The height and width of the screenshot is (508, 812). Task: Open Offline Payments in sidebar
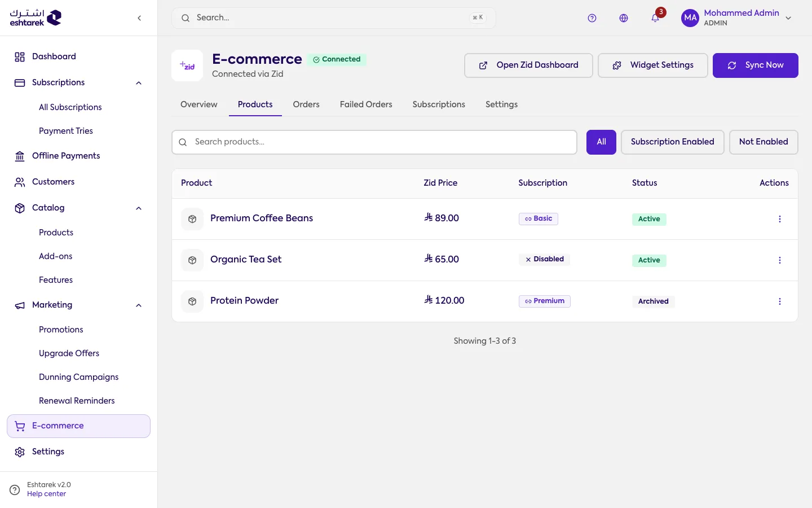[79, 156]
